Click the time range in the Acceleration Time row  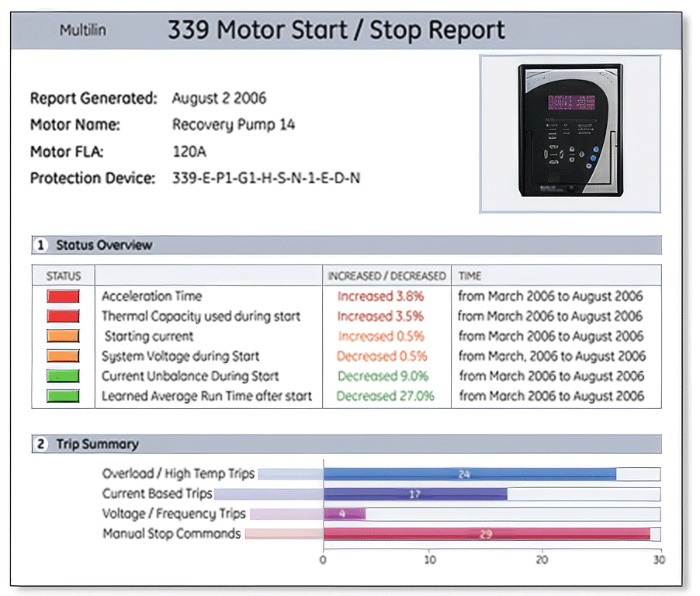[550, 296]
